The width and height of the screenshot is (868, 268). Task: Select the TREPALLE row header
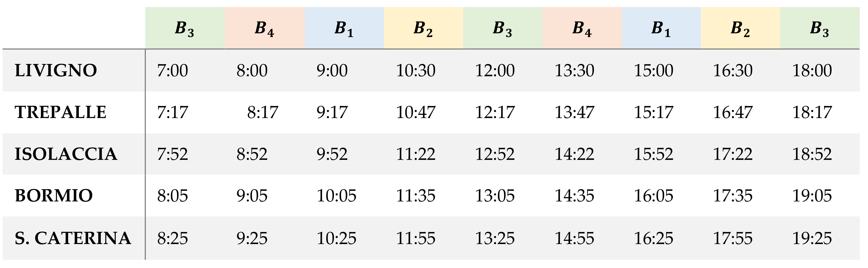61,112
